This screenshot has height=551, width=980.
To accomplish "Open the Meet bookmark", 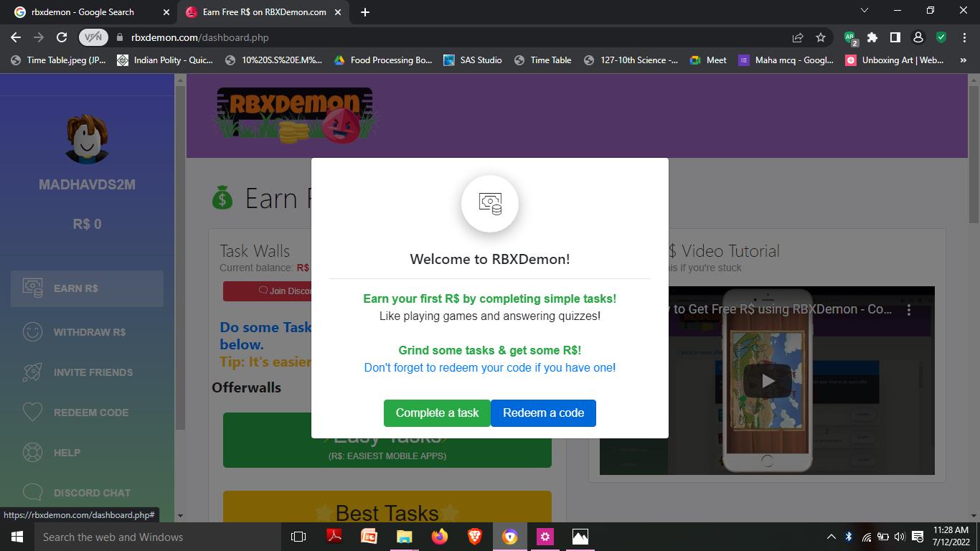I will pos(708,60).
